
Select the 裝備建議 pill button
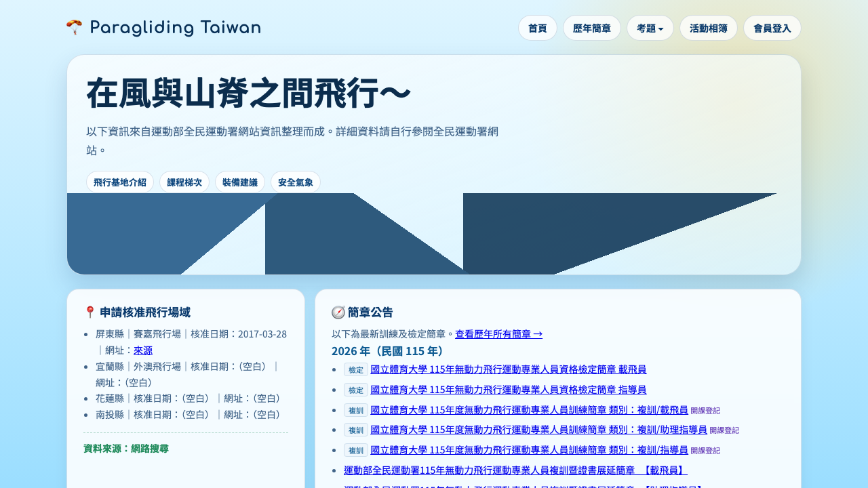point(240,182)
